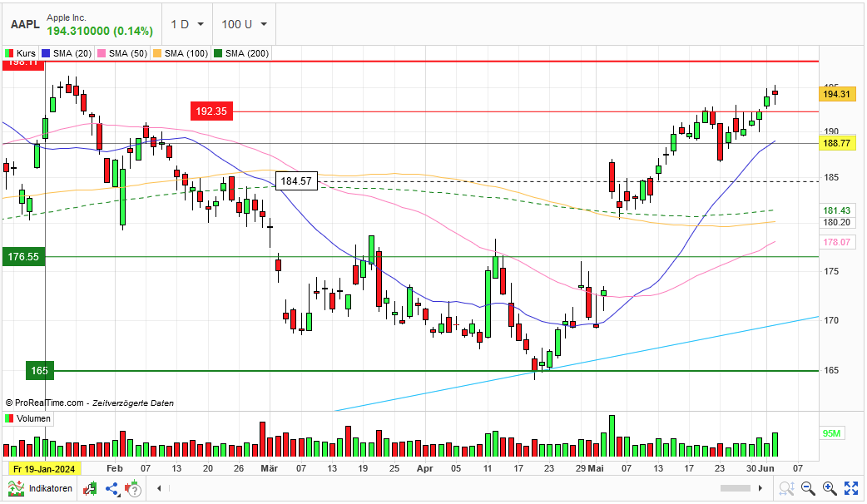
Task: Click the pink SMA (50) color swatch
Action: [x=102, y=53]
